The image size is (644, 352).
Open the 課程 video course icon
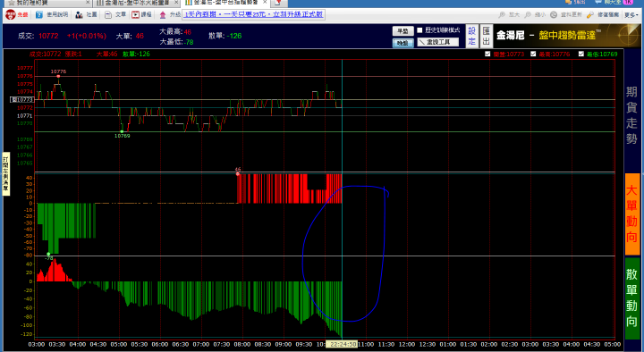136,15
